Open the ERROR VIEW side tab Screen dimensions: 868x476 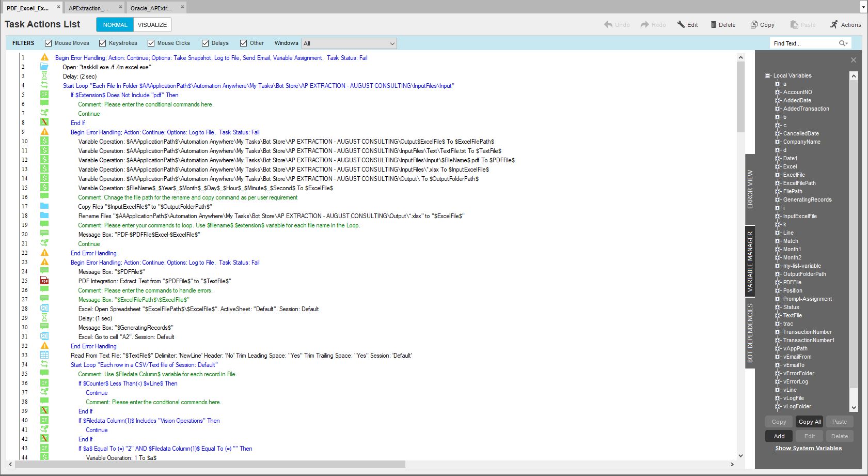750,189
